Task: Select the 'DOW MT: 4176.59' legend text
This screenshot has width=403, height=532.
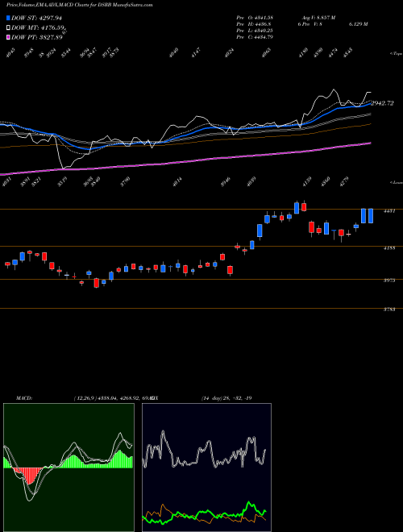Action: pos(38,28)
